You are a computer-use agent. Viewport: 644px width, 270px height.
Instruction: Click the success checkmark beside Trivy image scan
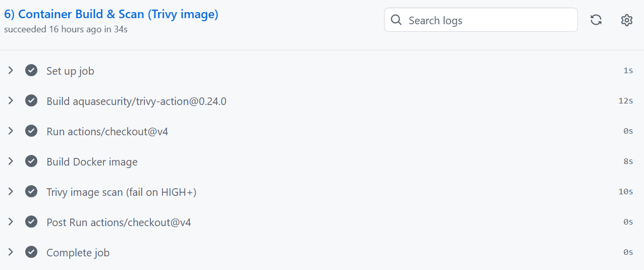click(x=31, y=192)
